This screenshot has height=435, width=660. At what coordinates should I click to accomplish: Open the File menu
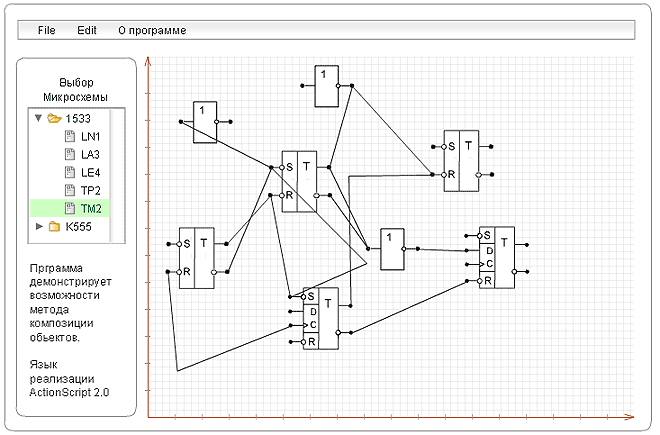[46, 30]
